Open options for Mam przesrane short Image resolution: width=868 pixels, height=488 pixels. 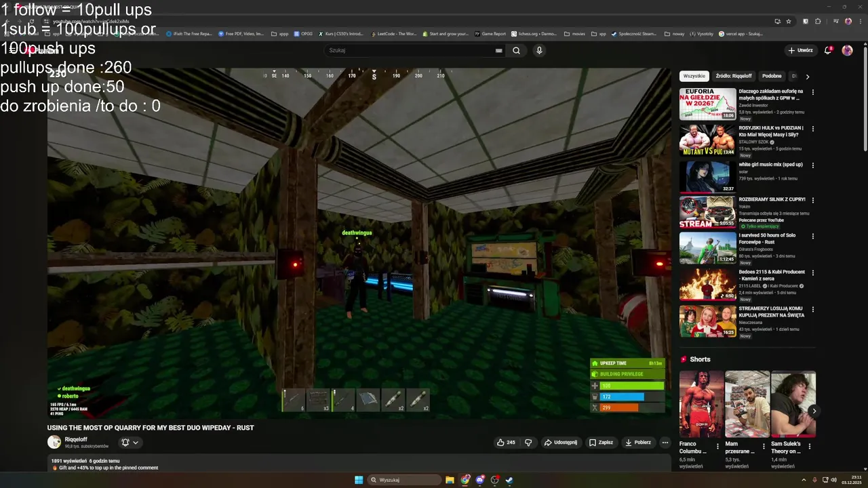[764, 446]
